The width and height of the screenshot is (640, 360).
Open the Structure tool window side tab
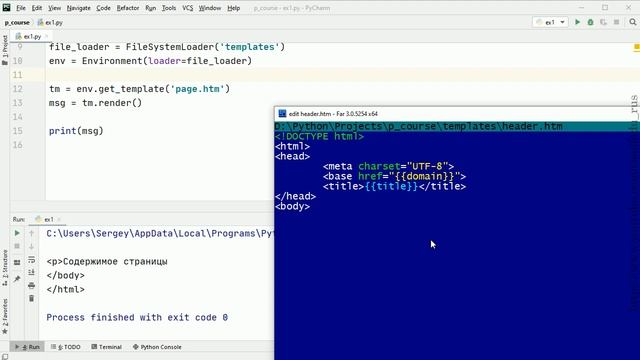coord(5,268)
